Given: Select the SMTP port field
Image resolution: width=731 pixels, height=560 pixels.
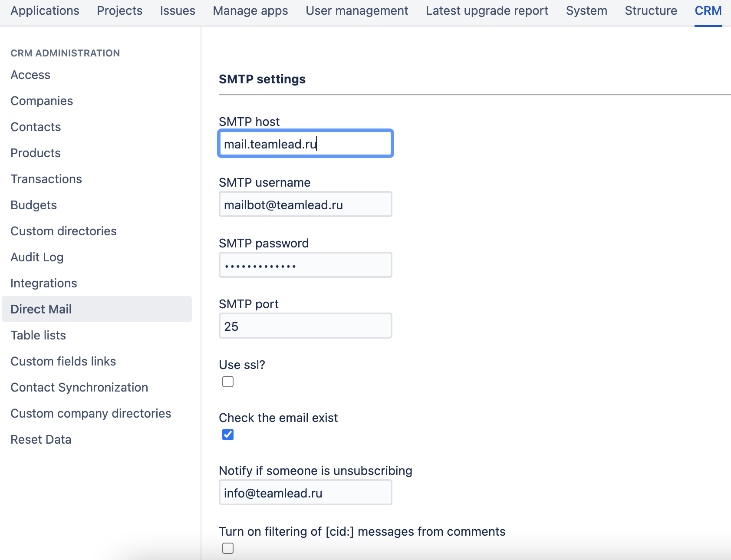Looking at the screenshot, I should click(x=305, y=326).
